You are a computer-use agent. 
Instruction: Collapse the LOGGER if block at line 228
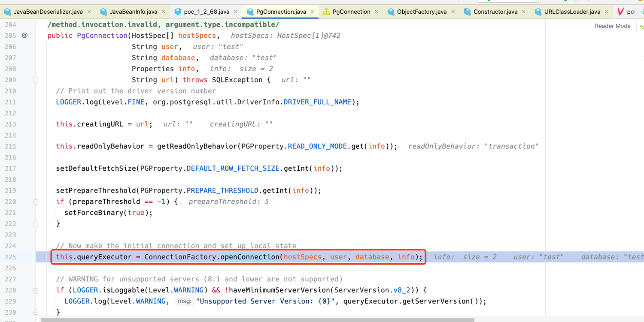36,290
